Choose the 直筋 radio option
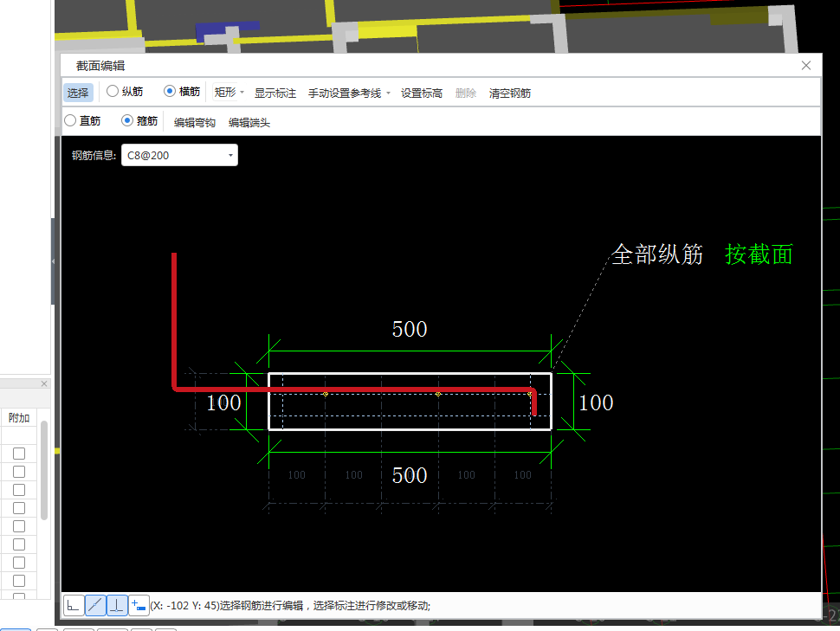This screenshot has height=631, width=840. [82, 121]
